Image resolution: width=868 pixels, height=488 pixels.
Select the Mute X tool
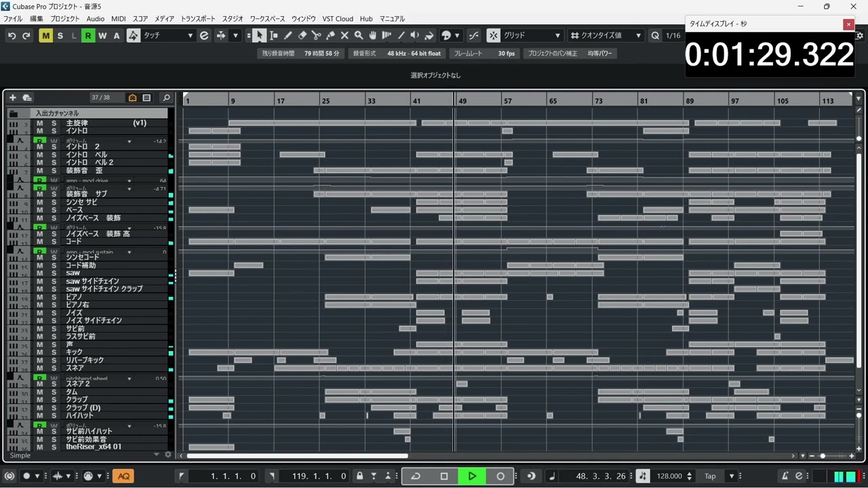tap(344, 35)
